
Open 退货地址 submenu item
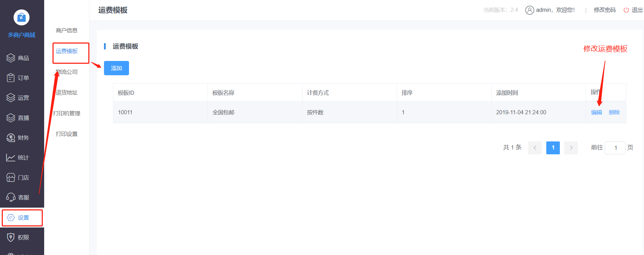point(67,92)
